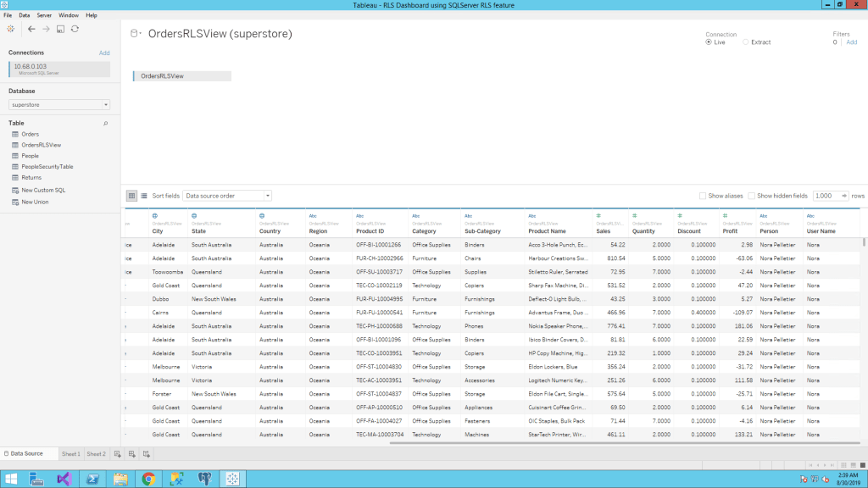Select the Extract connection option
Screen dimensions: 868x488
coord(746,42)
